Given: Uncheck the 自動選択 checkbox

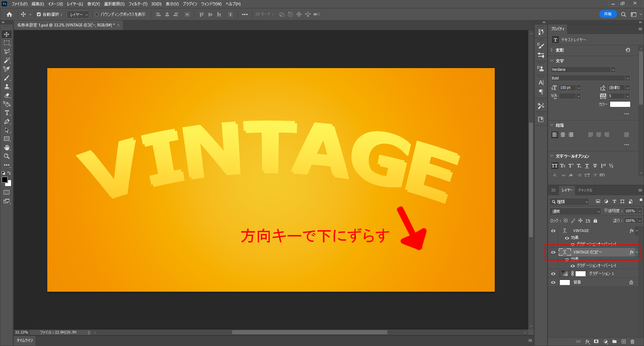Looking at the screenshot, I should click(39, 14).
